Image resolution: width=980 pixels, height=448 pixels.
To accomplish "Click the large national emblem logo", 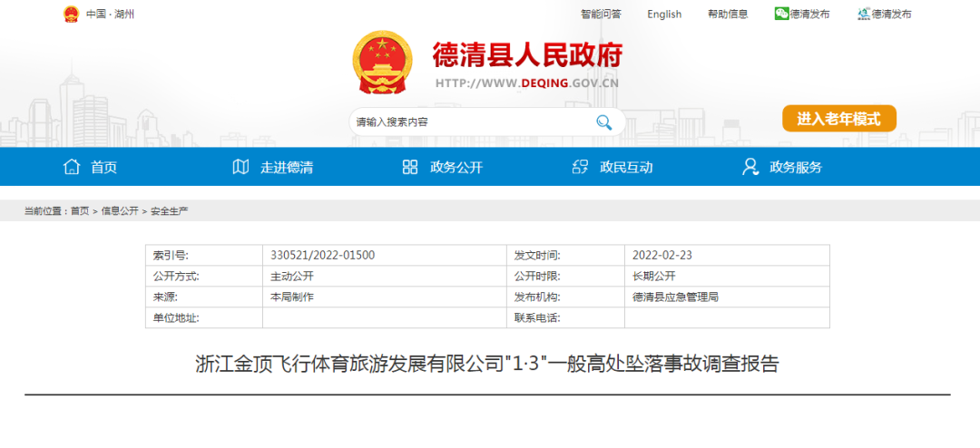I will (x=383, y=63).
